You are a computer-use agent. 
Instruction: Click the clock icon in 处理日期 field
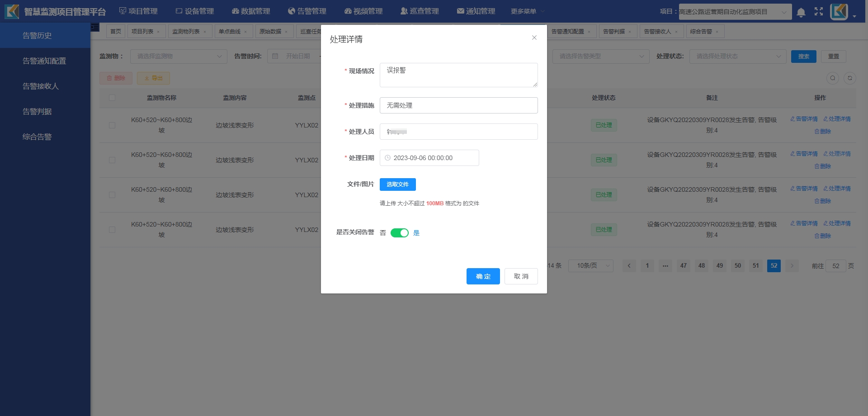387,158
